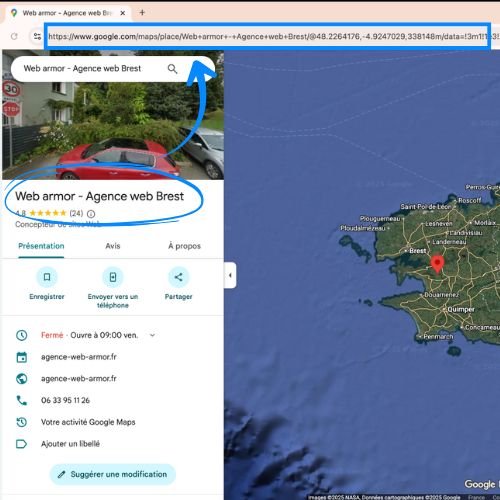Click Lesneven label on the map
Viewport: 500px width, 500px height.
(x=439, y=223)
